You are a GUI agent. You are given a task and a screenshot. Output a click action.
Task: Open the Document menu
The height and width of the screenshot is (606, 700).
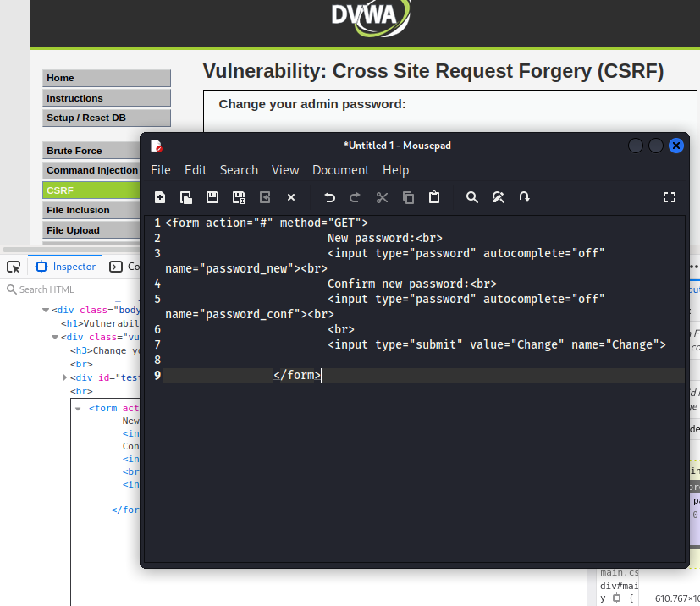tap(340, 169)
